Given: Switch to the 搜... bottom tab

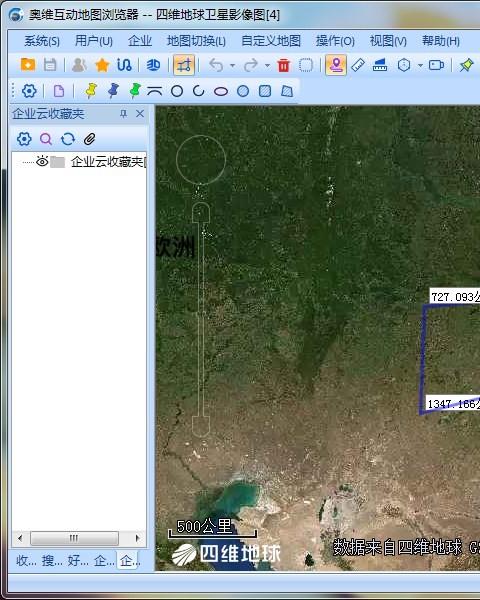Looking at the screenshot, I should pyautogui.click(x=52, y=561).
